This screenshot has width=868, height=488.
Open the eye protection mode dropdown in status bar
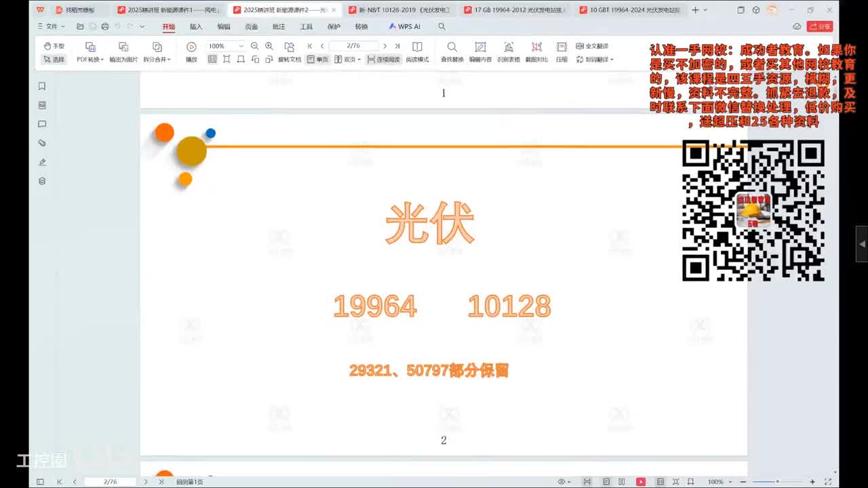click(x=564, y=481)
